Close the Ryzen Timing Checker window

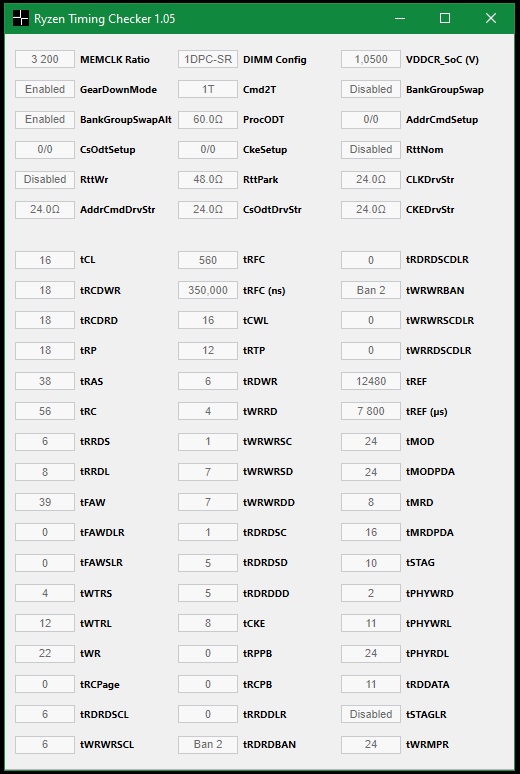point(491,18)
